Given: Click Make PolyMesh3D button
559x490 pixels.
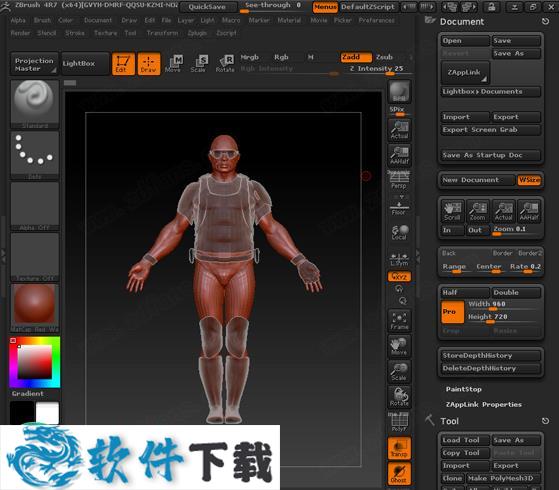Looking at the screenshot, I should (503, 478).
